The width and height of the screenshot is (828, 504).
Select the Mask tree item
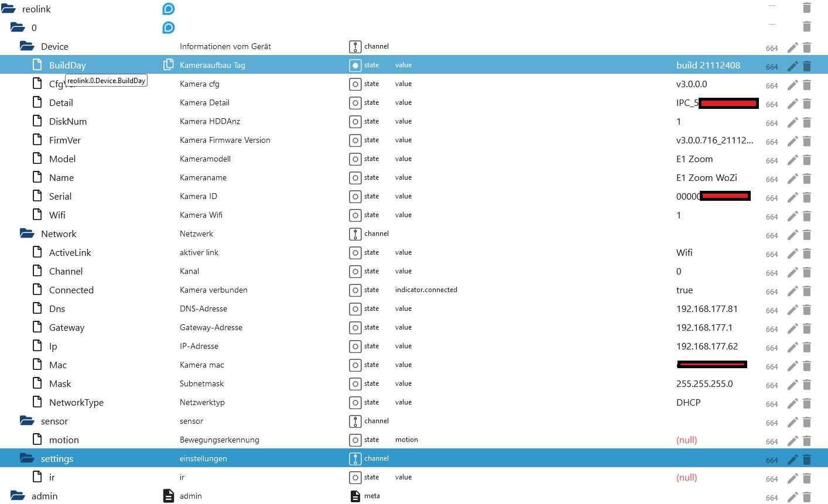click(60, 383)
